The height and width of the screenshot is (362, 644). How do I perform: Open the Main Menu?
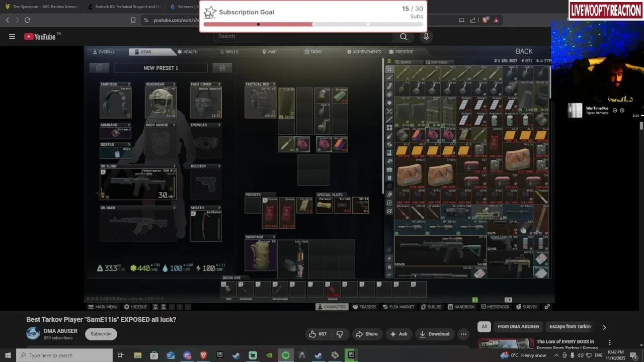point(103,307)
